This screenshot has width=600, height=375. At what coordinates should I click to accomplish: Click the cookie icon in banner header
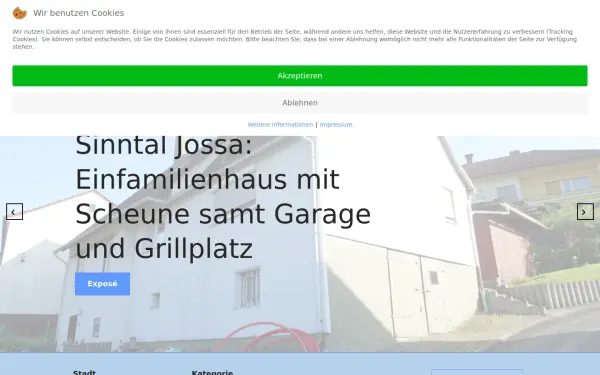(20, 13)
